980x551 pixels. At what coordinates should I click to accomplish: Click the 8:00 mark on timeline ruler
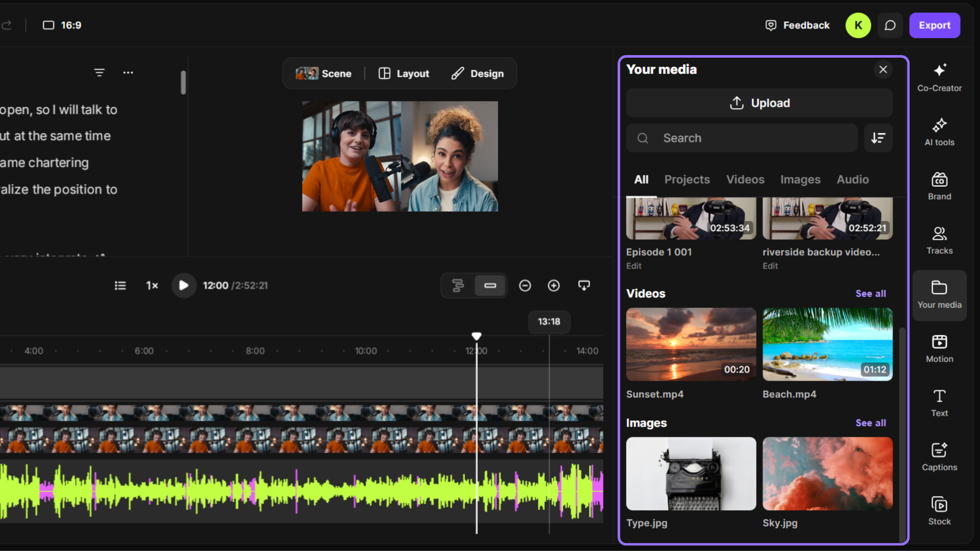pyautogui.click(x=255, y=351)
